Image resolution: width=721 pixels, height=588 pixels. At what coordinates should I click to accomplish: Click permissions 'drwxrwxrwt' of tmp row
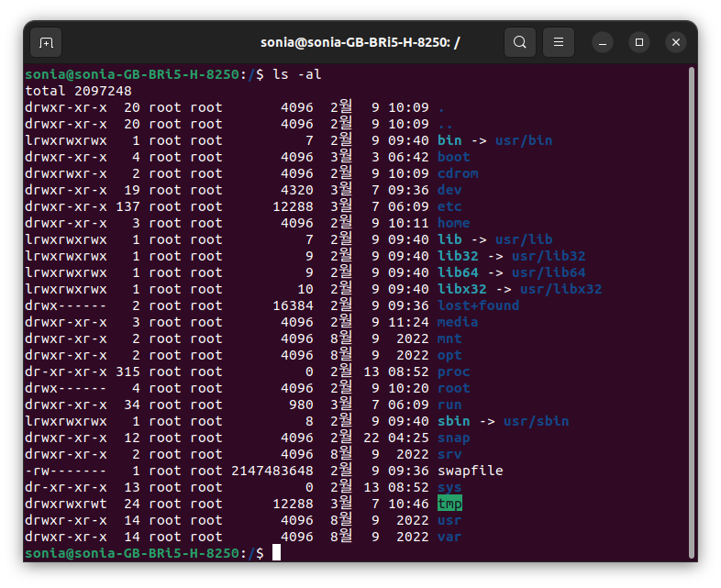coord(66,504)
